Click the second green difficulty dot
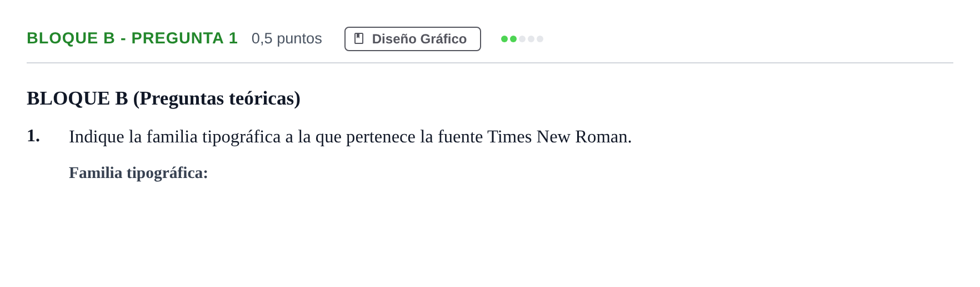This screenshot has width=980, height=287. coord(513,39)
